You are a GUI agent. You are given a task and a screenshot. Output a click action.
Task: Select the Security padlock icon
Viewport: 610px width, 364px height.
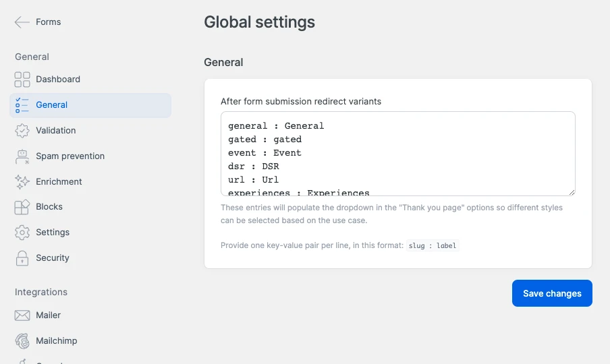22,258
